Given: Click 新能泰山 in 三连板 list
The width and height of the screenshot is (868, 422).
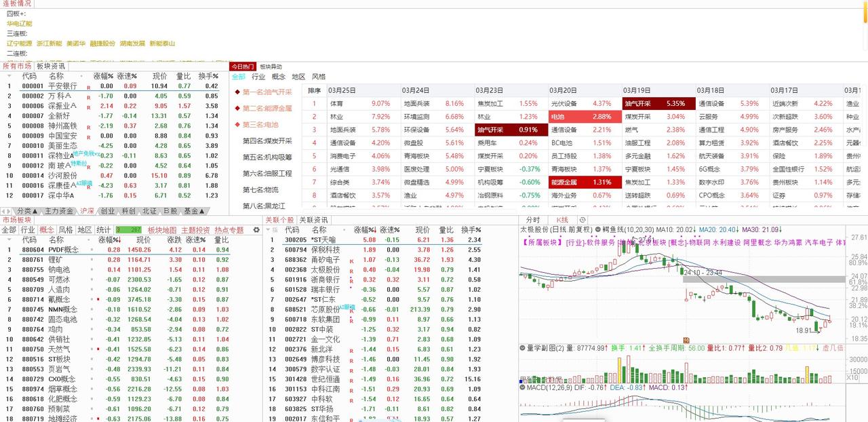Looking at the screenshot, I should [x=162, y=43].
